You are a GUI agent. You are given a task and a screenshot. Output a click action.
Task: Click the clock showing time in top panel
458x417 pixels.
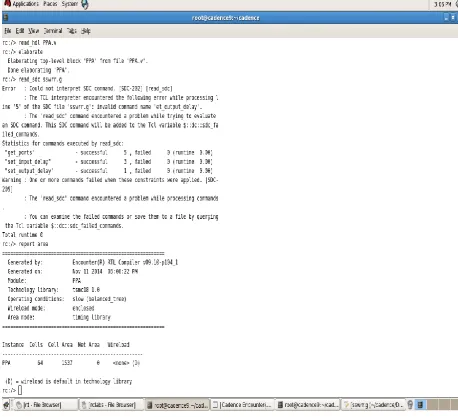pyautogui.click(x=443, y=4)
